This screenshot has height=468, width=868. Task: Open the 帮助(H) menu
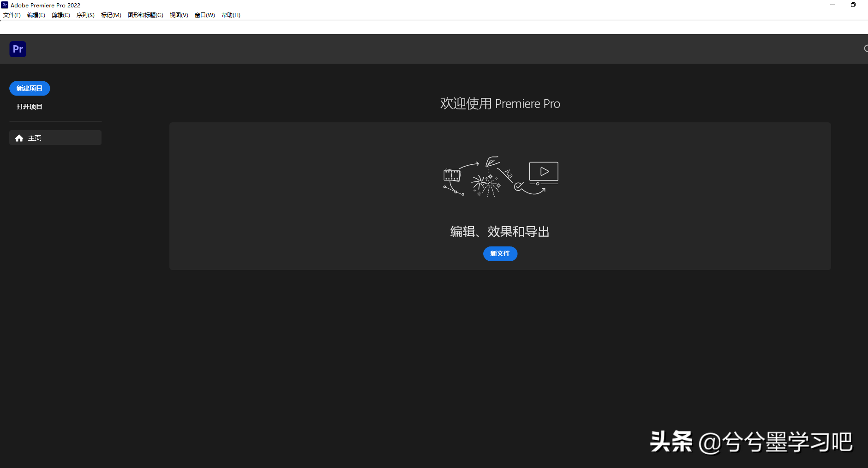[231, 15]
